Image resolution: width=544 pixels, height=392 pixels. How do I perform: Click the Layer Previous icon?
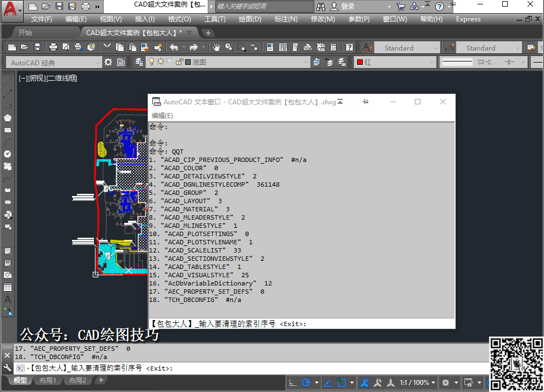click(329, 62)
